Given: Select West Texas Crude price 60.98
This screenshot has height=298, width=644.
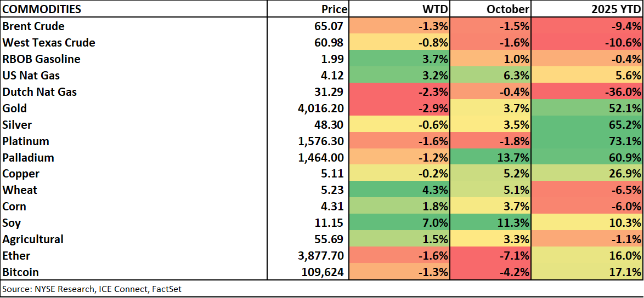Looking at the screenshot, I should pyautogui.click(x=327, y=43).
